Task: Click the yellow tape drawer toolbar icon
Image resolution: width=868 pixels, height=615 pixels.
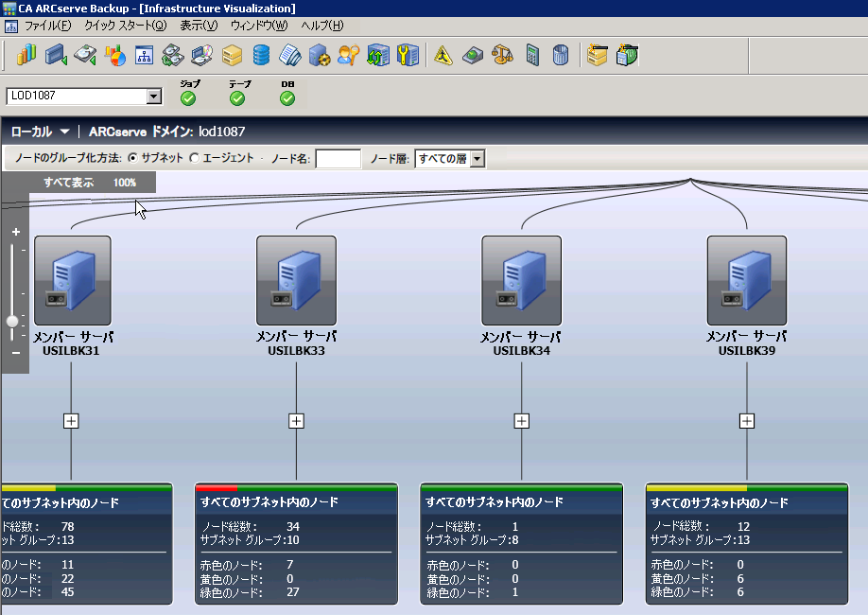Action: 232,55
